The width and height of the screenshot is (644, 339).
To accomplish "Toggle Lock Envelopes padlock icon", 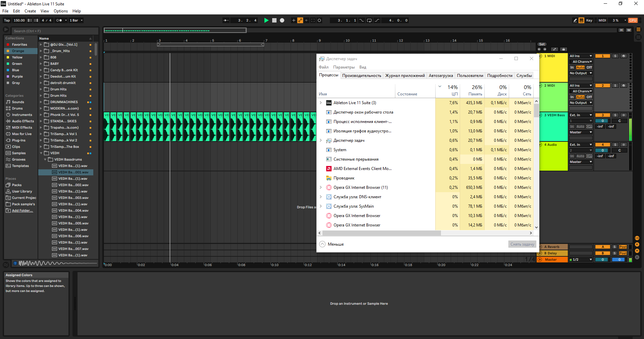I will [x=564, y=49].
